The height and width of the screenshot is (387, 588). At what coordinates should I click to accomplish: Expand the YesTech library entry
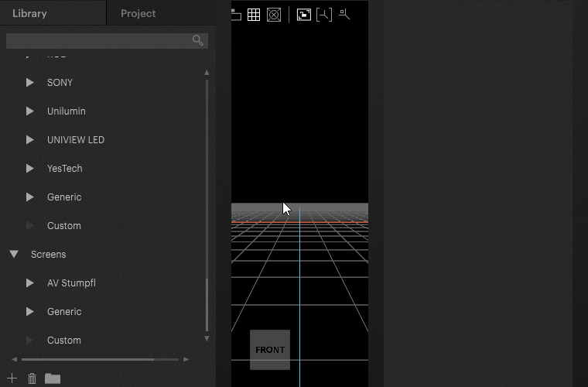click(30, 169)
